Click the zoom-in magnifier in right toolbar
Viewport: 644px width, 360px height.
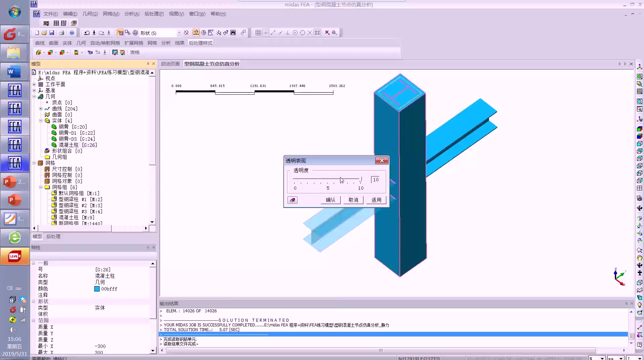click(640, 251)
